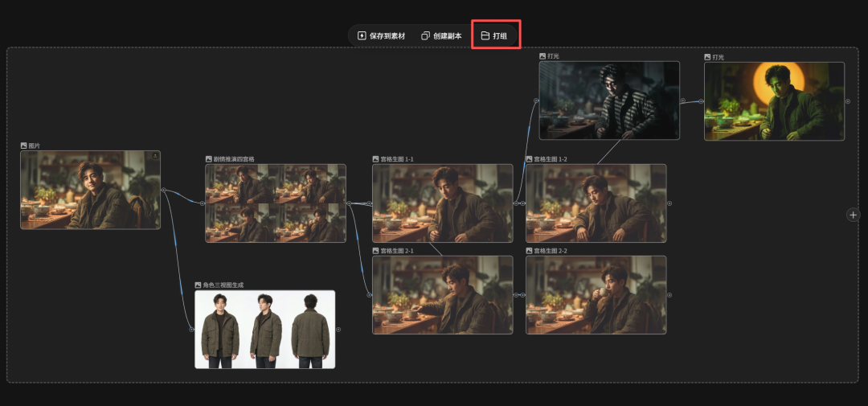Select the 宫格生图 2-1 image thumbnail

[443, 295]
